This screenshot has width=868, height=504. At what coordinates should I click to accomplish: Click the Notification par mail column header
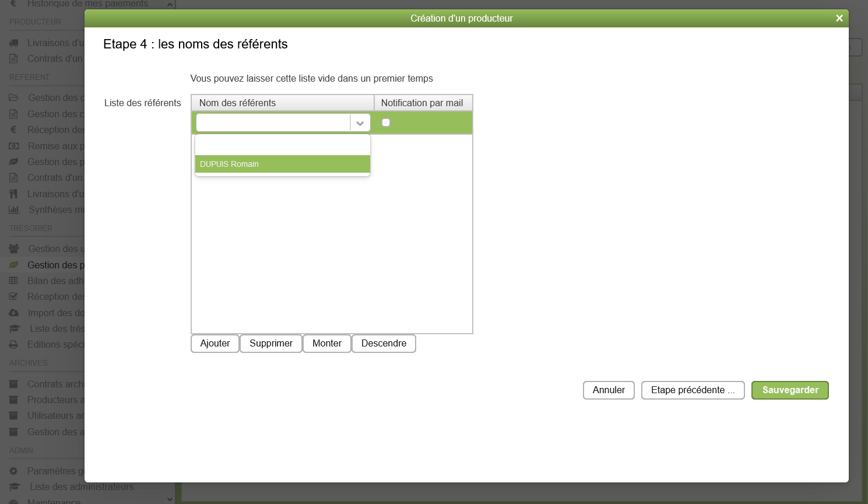[423, 103]
